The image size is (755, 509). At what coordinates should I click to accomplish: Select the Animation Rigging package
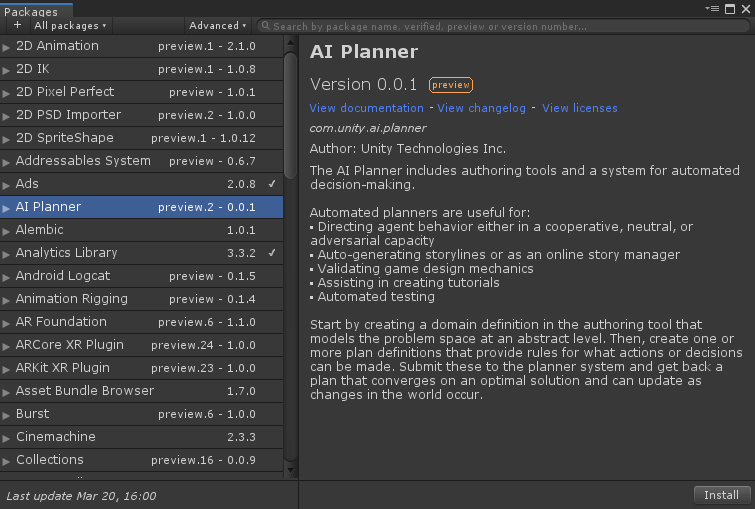[142, 299]
